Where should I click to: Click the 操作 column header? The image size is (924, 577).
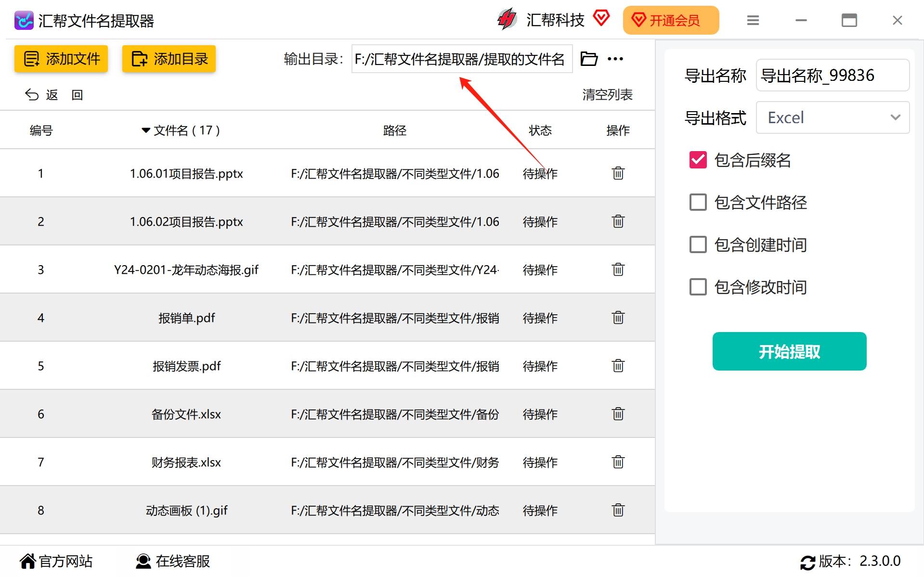click(x=618, y=130)
